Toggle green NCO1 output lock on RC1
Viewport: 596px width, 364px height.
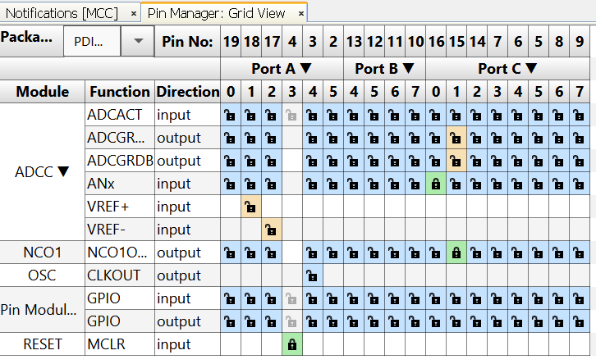pos(456,253)
